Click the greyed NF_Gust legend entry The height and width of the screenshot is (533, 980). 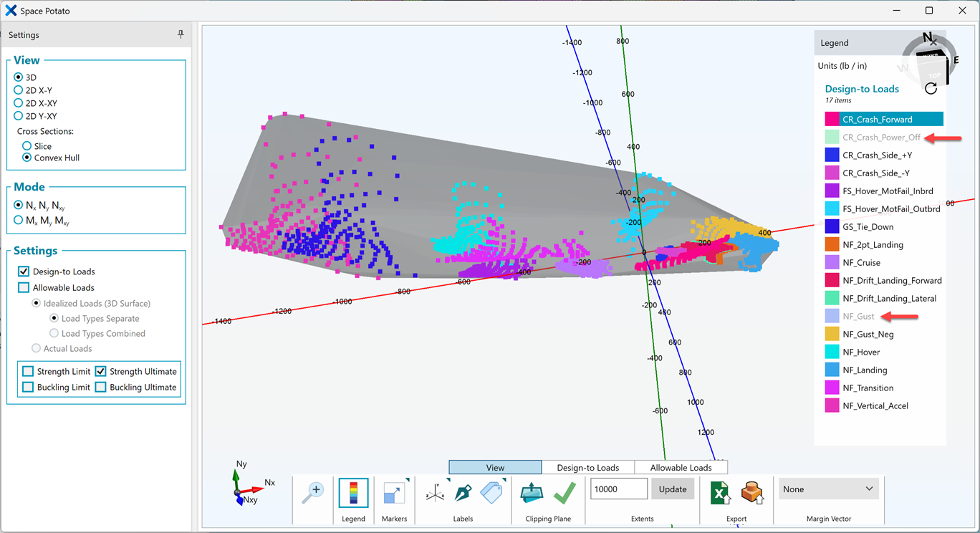tap(858, 317)
